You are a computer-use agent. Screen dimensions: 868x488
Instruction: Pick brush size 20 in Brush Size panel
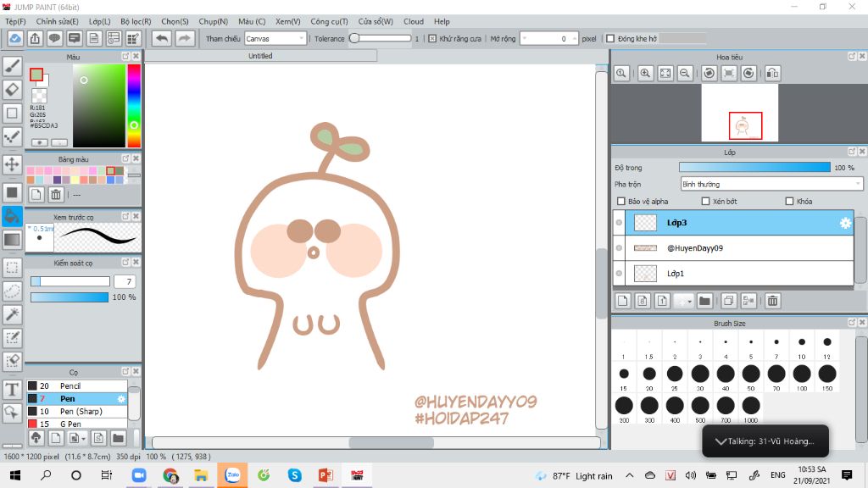649,376
